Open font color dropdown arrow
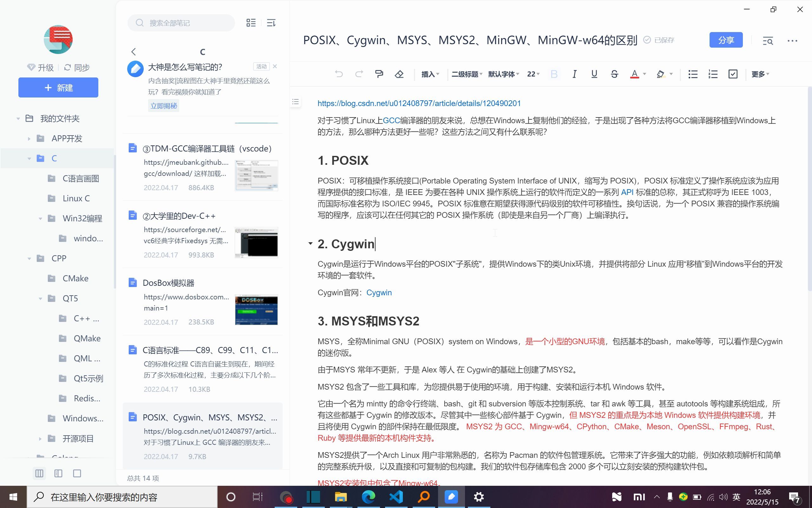Image resolution: width=812 pixels, height=508 pixels. tap(644, 74)
